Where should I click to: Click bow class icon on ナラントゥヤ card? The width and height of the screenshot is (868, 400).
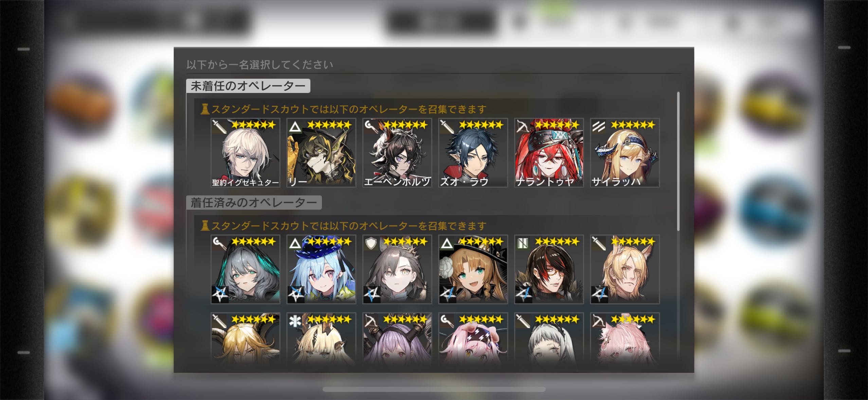point(523,127)
